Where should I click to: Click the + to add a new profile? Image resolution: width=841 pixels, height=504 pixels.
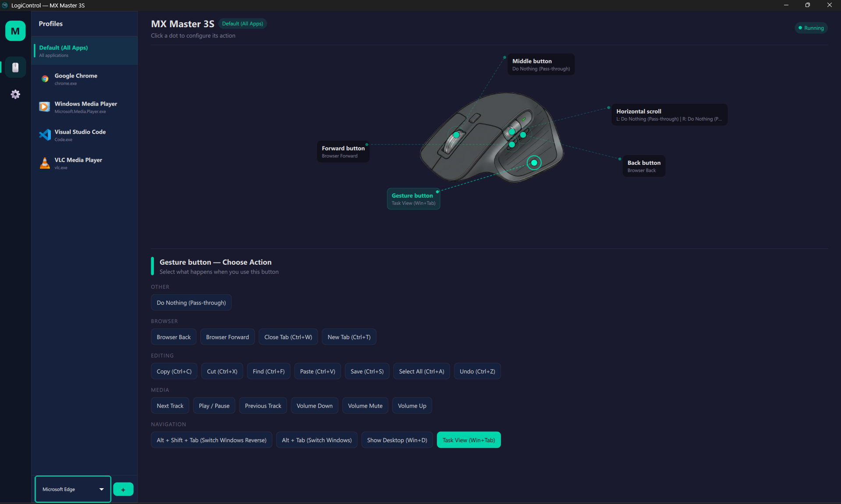[123, 489]
